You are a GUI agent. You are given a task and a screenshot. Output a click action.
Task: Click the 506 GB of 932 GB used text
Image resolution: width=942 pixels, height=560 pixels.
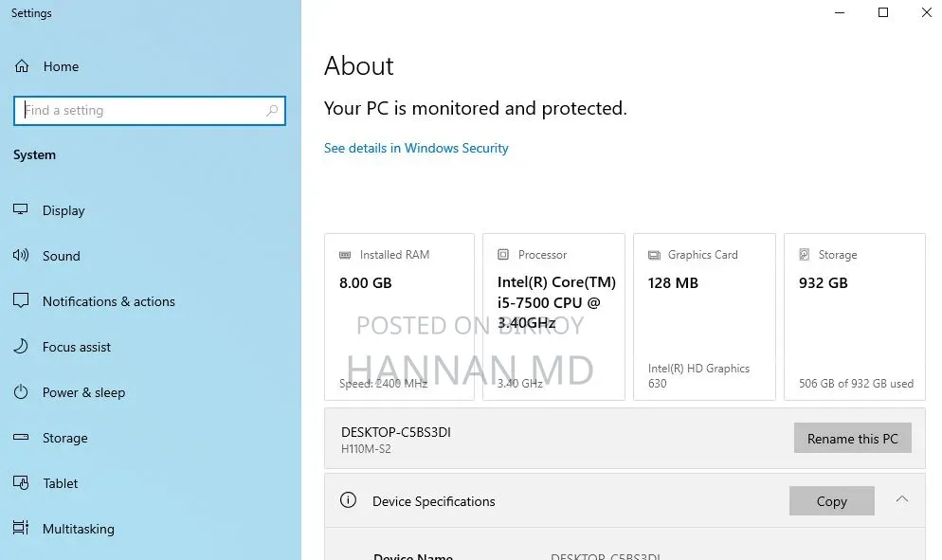pyautogui.click(x=856, y=384)
